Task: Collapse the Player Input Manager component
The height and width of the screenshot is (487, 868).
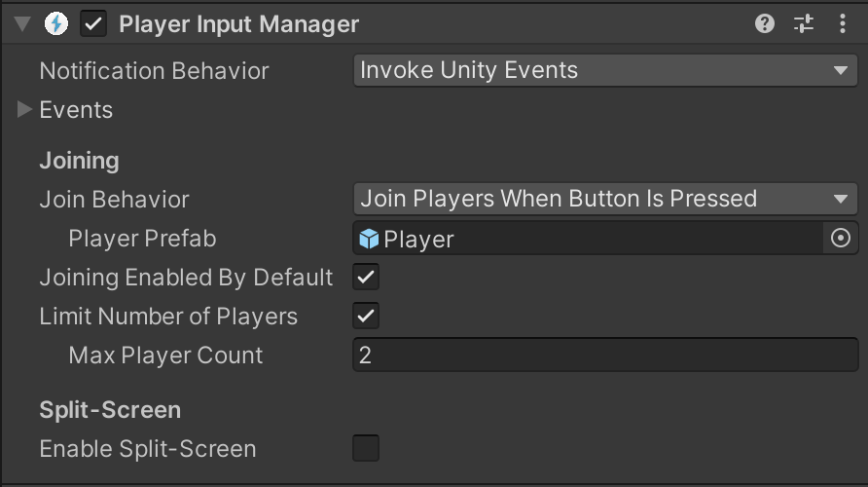Action: click(x=22, y=23)
